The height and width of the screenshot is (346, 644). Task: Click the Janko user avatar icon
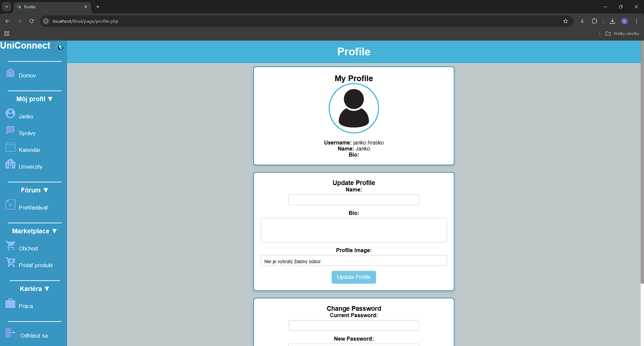point(10,113)
